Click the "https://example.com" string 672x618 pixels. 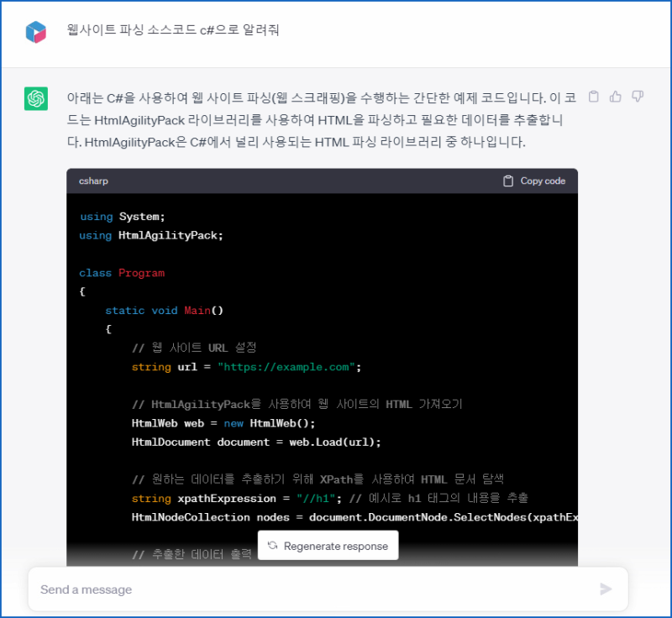286,367
